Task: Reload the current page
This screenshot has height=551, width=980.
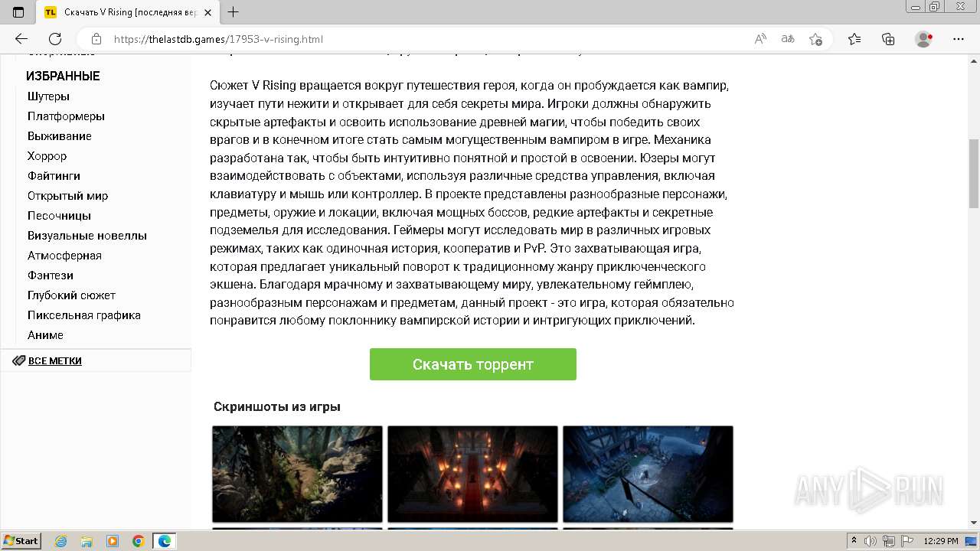Action: [55, 39]
